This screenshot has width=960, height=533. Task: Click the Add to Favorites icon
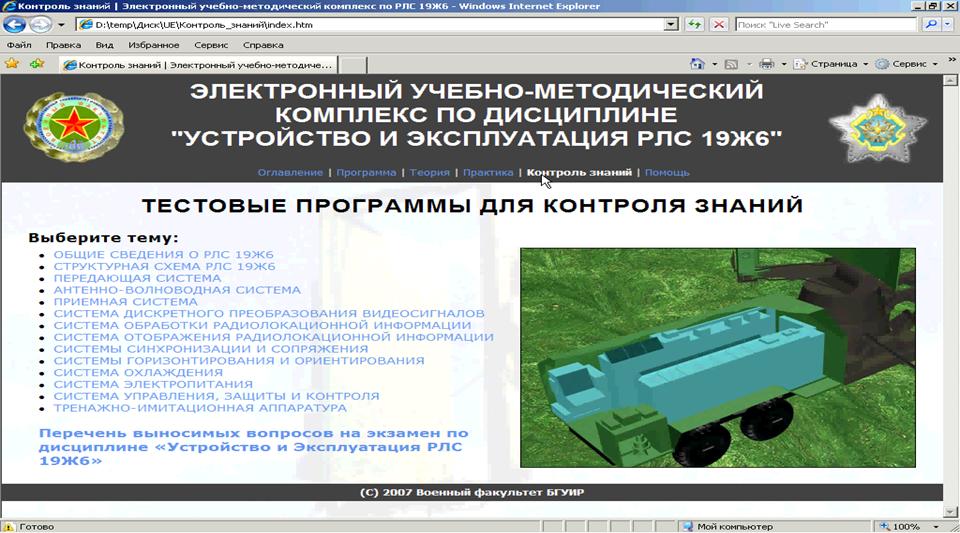[37, 64]
